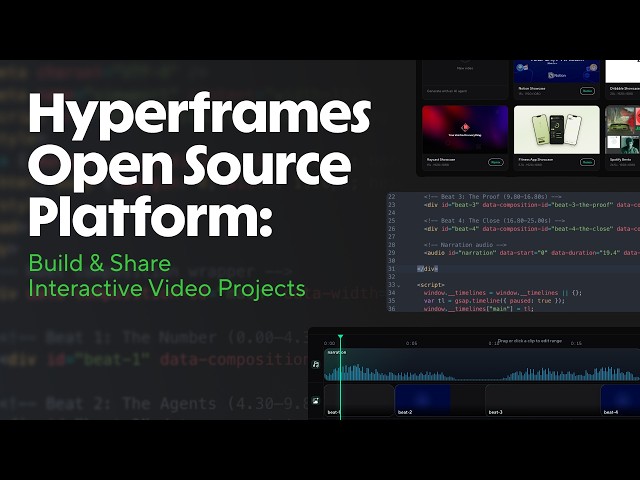Click line number 26 in code editor
640x480 pixels.
[392, 229]
